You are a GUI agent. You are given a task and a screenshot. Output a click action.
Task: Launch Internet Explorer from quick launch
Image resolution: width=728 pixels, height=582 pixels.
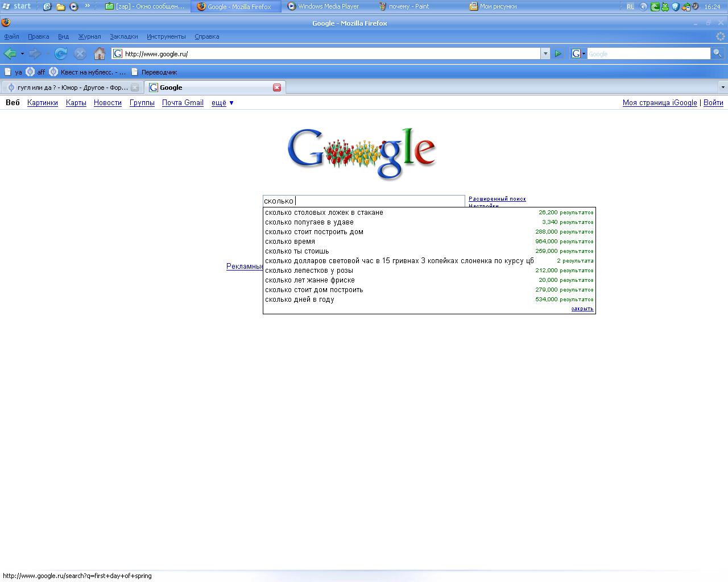47,7
